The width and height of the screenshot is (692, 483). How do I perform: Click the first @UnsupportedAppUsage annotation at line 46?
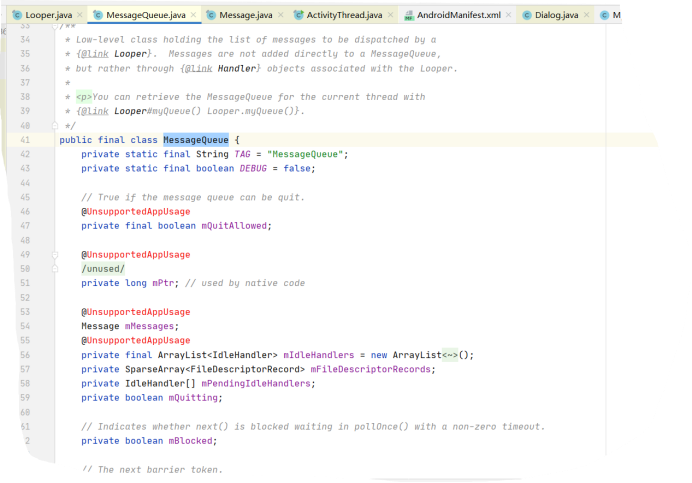135,211
